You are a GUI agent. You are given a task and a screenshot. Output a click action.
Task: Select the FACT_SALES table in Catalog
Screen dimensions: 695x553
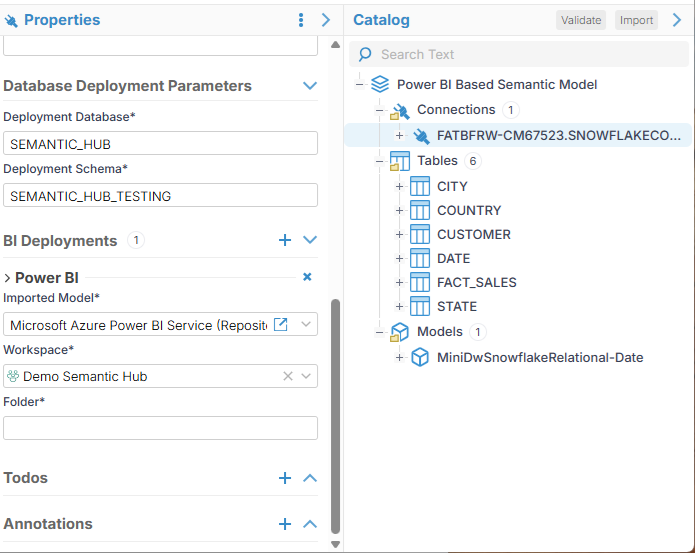[x=476, y=282]
